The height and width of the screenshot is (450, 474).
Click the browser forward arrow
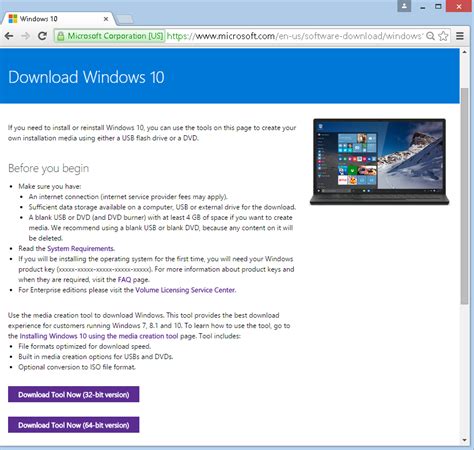(x=26, y=36)
